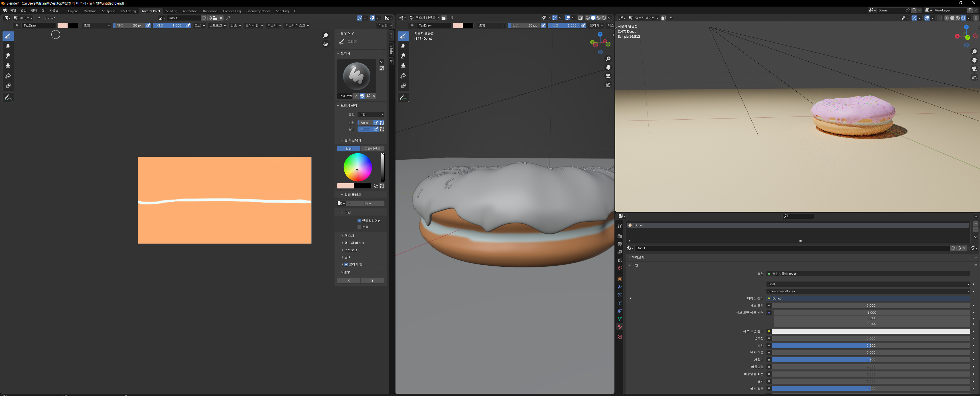Image resolution: width=980 pixels, height=396 pixels.
Task: Expand the 텍스처 마스크 panel section
Action: pos(354,243)
